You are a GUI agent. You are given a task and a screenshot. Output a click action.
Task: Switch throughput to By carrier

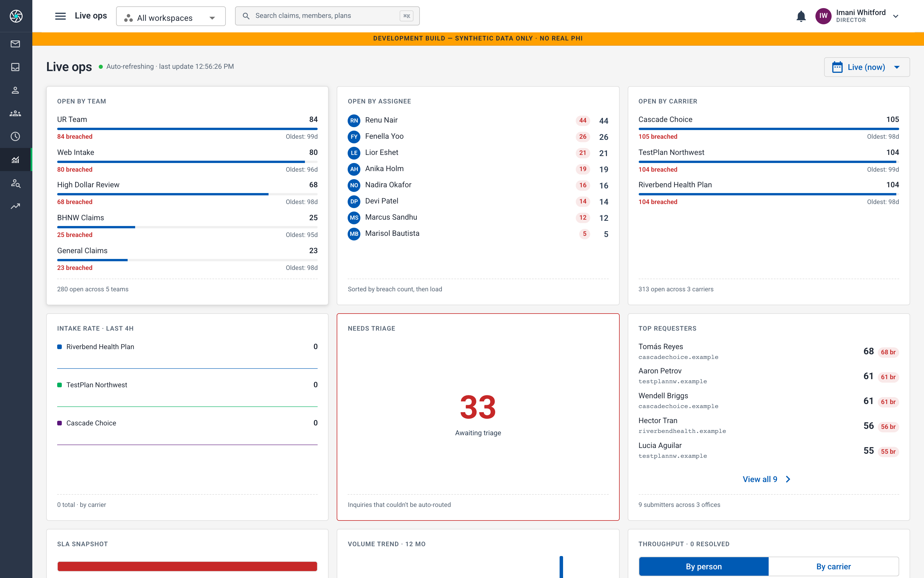[834, 566]
